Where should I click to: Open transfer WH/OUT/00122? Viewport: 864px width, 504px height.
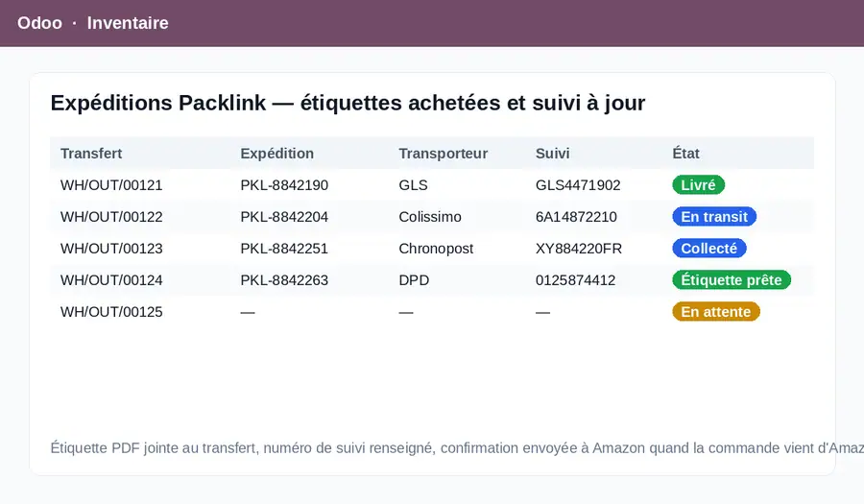point(111,217)
